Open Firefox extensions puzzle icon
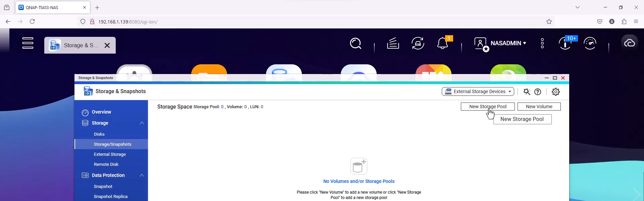 [624, 21]
